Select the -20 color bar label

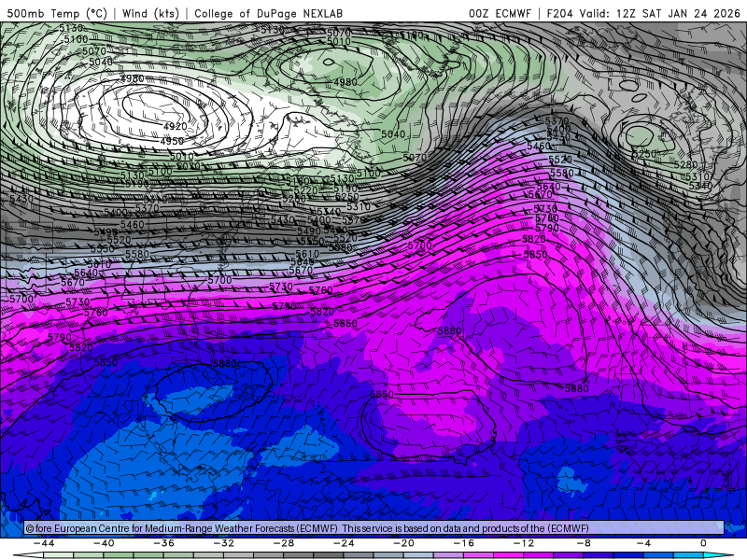pos(404,543)
